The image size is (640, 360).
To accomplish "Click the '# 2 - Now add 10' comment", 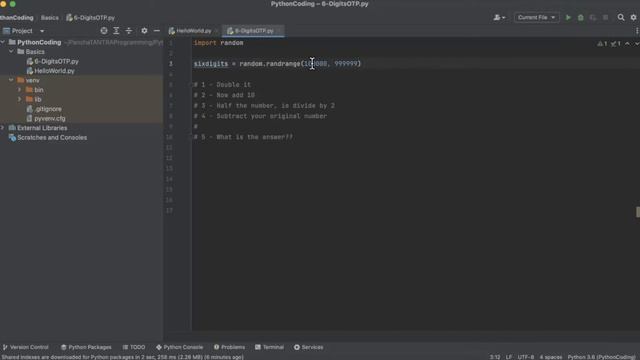I will pyautogui.click(x=224, y=95).
